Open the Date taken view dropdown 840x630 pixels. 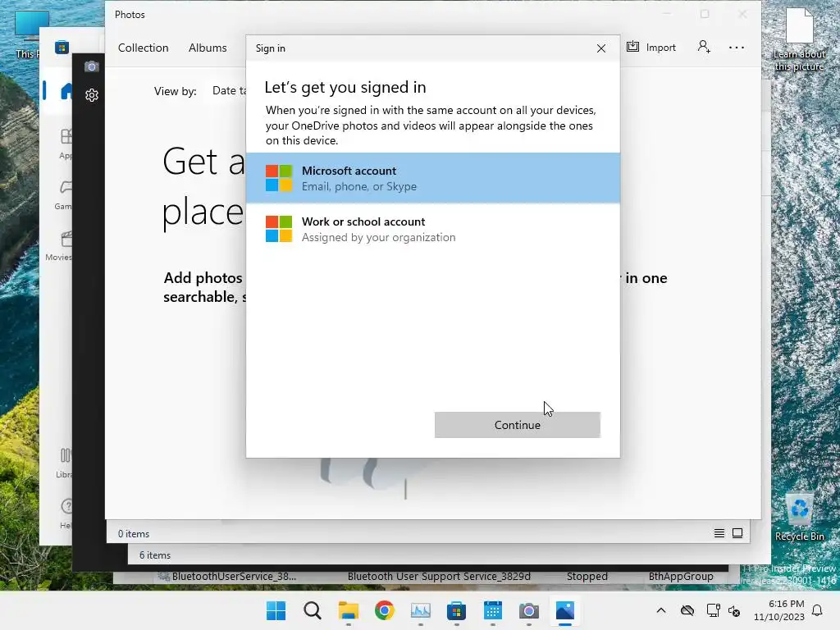[229, 90]
